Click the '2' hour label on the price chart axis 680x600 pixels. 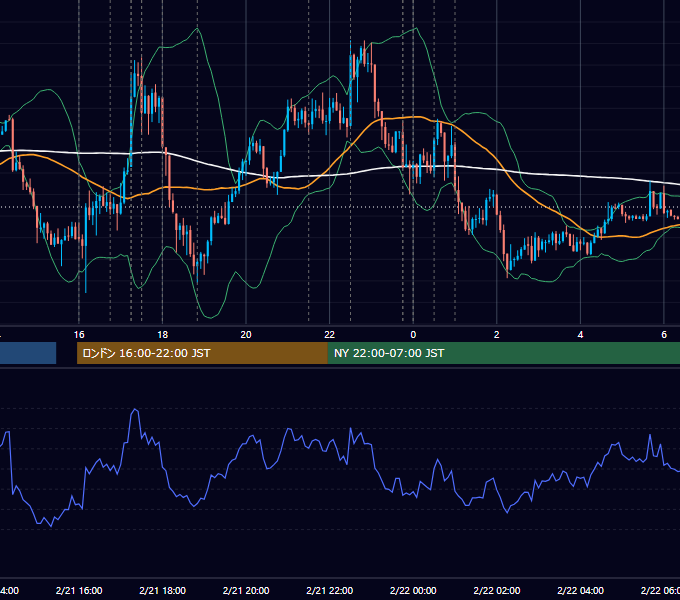(x=497, y=335)
